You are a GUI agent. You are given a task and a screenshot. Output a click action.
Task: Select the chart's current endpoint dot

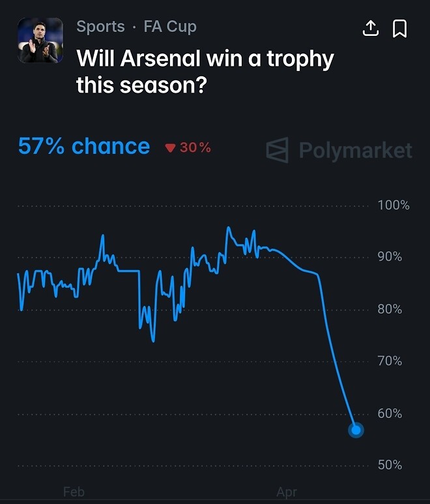point(356,430)
